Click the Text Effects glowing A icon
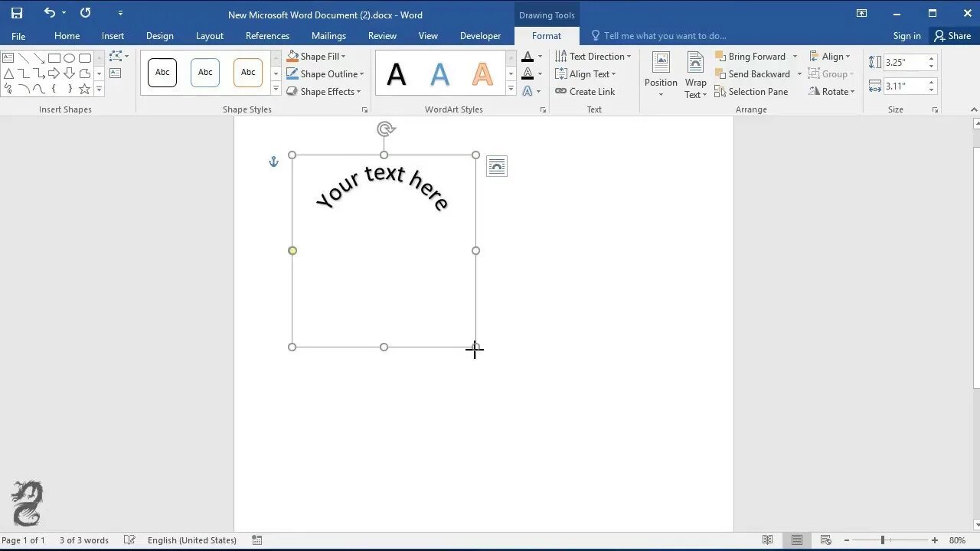The height and width of the screenshot is (551, 980). point(528,91)
